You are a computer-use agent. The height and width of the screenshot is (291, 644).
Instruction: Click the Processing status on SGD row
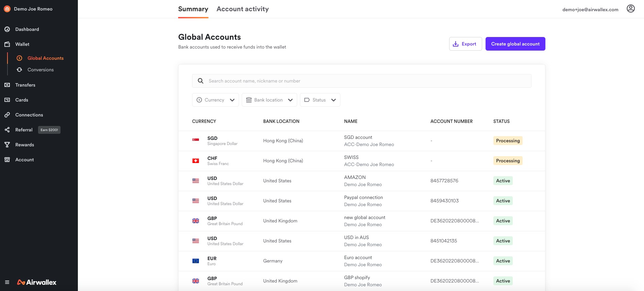[x=508, y=141]
